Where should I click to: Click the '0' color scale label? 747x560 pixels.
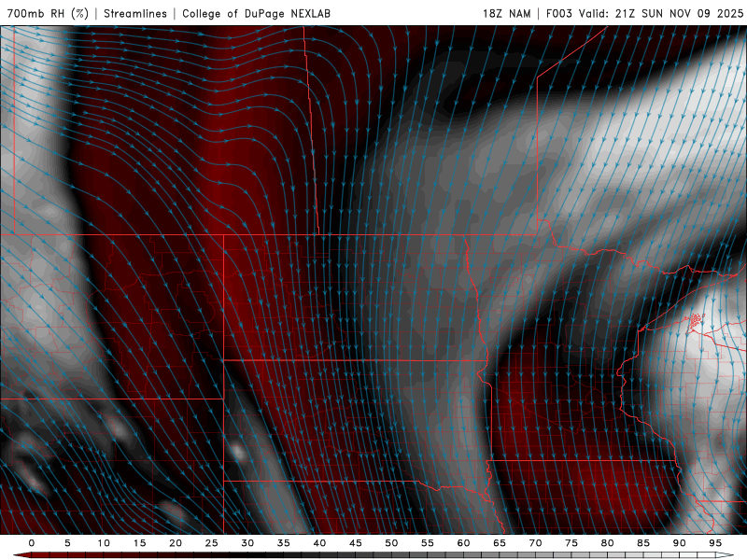tap(32, 543)
